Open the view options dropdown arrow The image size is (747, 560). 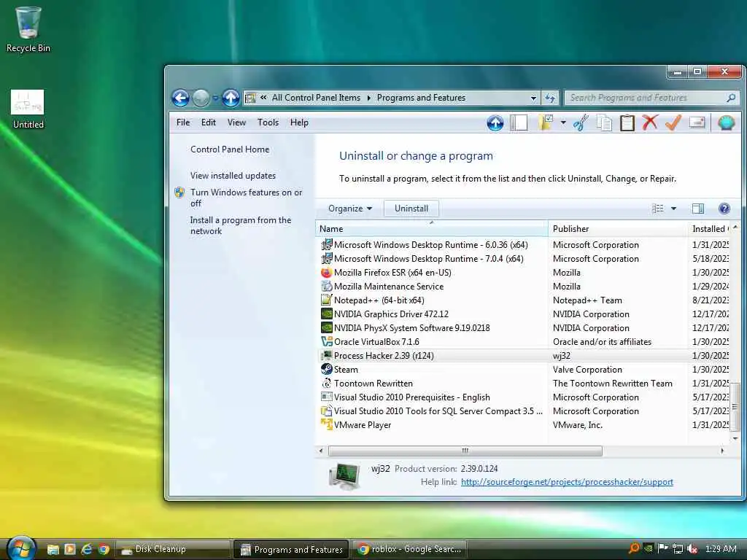click(673, 208)
